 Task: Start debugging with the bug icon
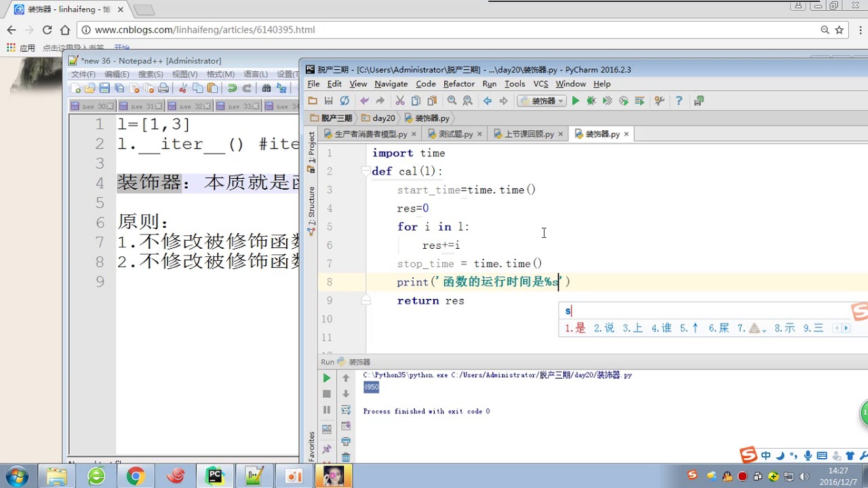pyautogui.click(x=591, y=101)
